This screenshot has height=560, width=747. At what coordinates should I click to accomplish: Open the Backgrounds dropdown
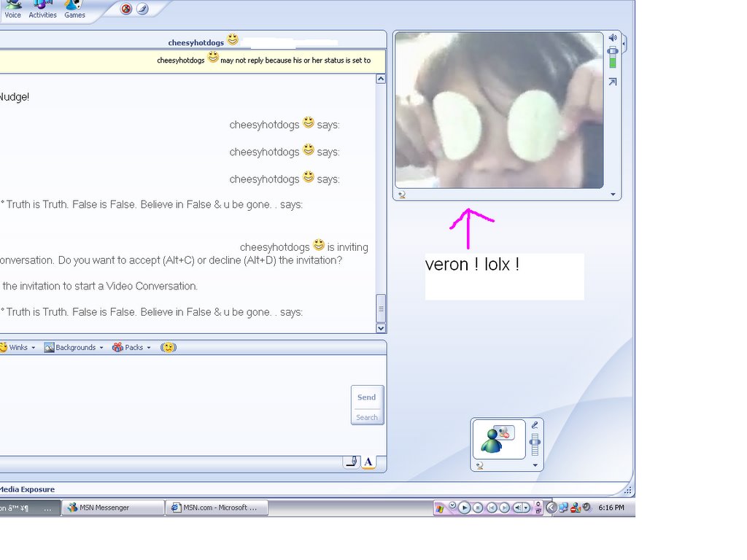tap(74, 348)
